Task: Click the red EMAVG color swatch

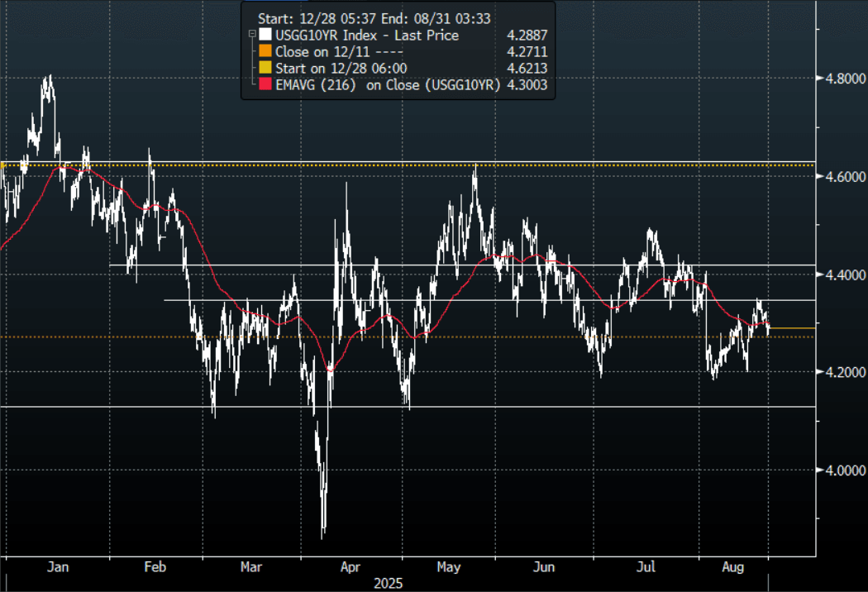Action: [x=265, y=84]
